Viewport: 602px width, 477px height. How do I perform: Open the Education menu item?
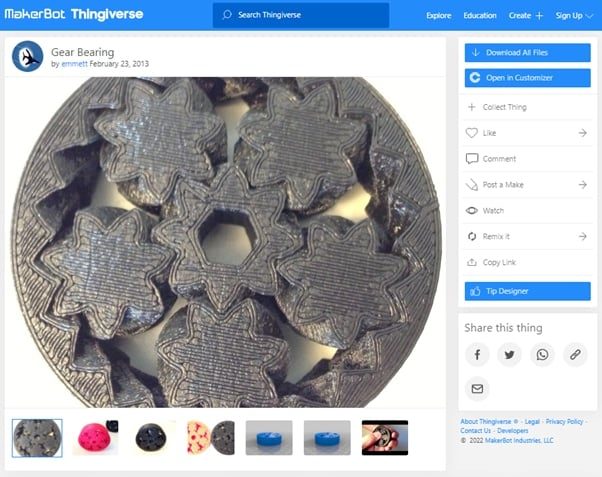click(x=480, y=16)
